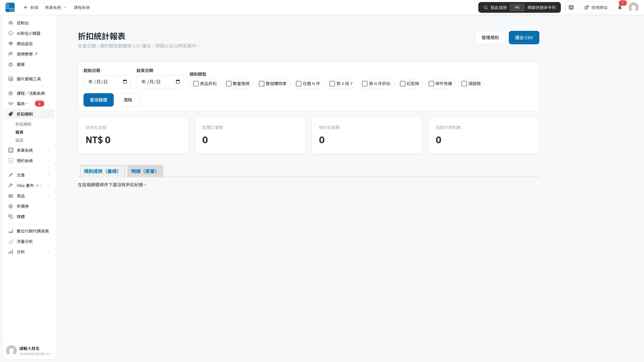The height and width of the screenshot is (362, 644).
Task: Expand the 分析 submenu chevron
Action: point(48,252)
